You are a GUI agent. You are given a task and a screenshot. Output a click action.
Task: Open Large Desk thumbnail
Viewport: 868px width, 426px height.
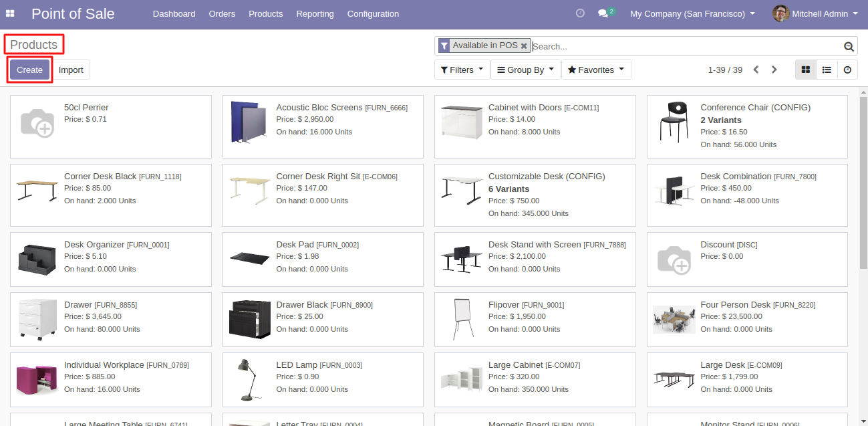click(x=674, y=379)
